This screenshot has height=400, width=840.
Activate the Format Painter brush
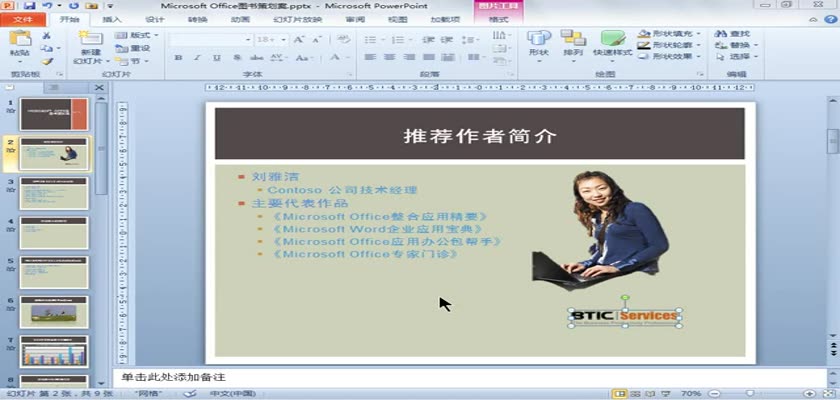(x=47, y=61)
